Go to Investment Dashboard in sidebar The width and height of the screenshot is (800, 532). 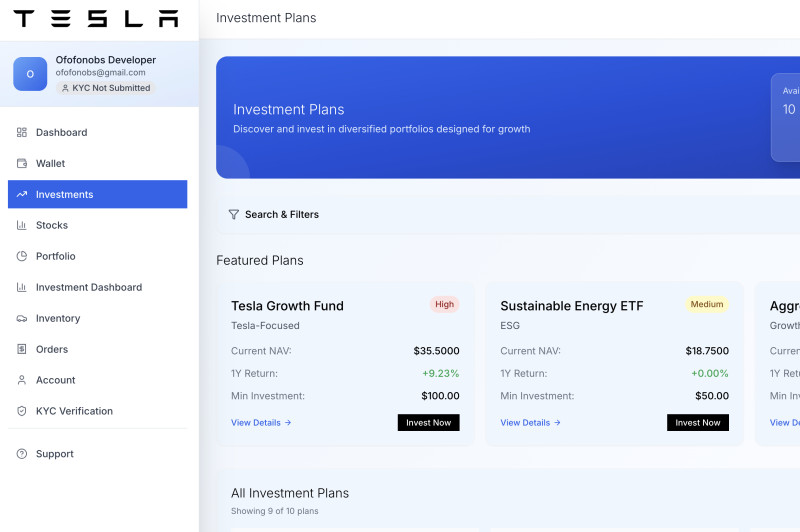click(x=88, y=288)
